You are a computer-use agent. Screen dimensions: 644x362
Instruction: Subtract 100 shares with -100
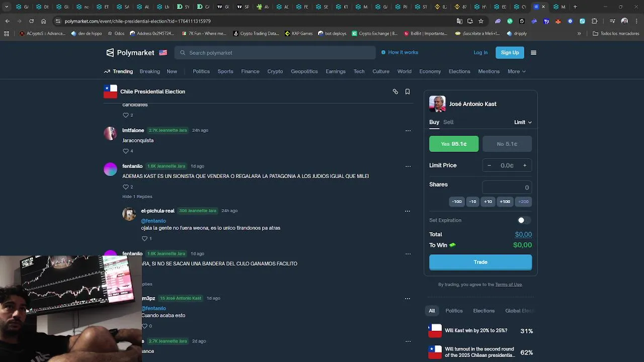[457, 202]
